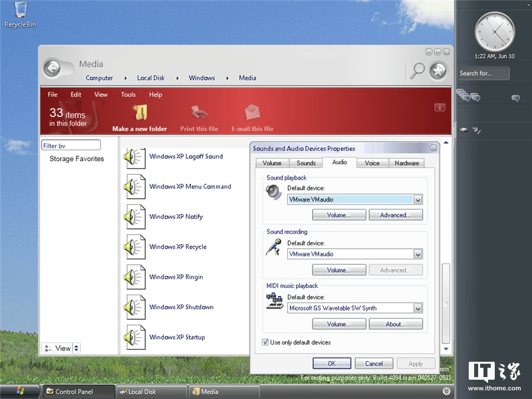Switch to the Voice tab
The height and width of the screenshot is (399, 532).
[x=372, y=162]
